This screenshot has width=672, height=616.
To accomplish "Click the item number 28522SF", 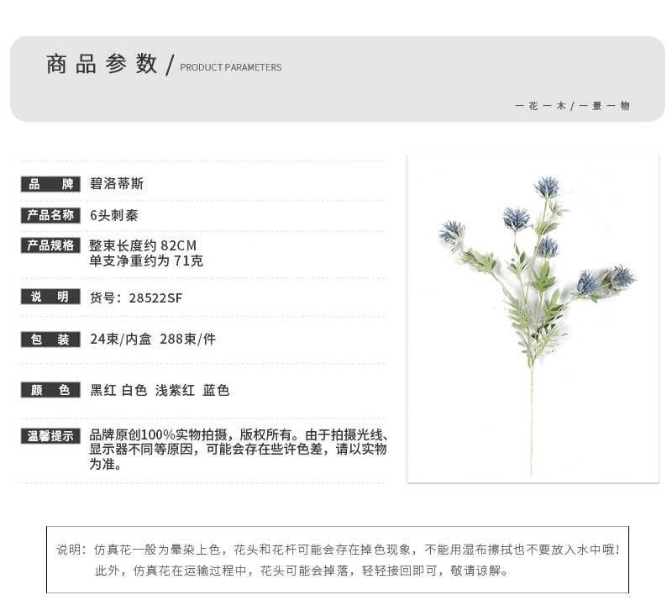I will click(155, 298).
